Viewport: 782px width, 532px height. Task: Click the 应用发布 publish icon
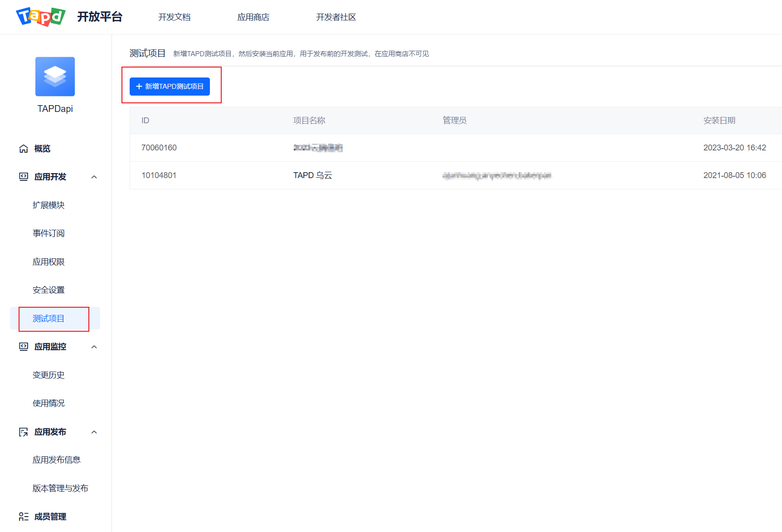(x=23, y=432)
